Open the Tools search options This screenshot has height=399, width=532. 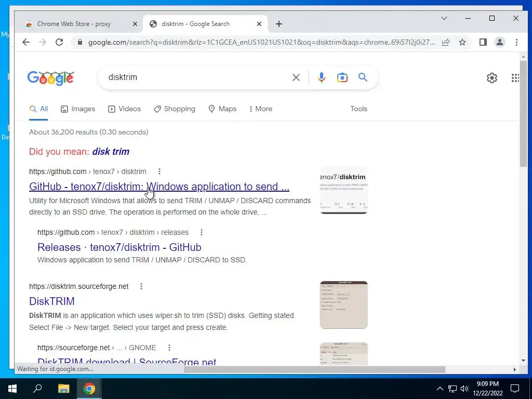tap(358, 109)
